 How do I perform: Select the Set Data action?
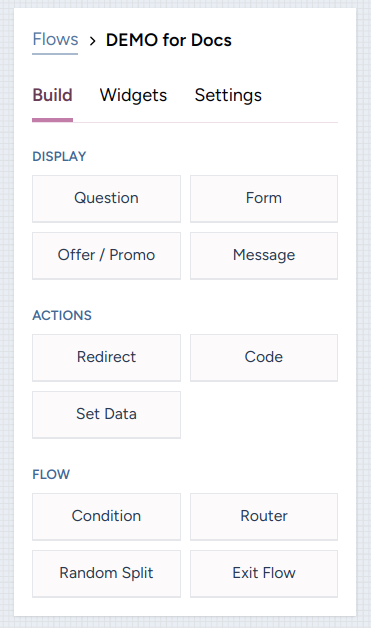pos(107,415)
